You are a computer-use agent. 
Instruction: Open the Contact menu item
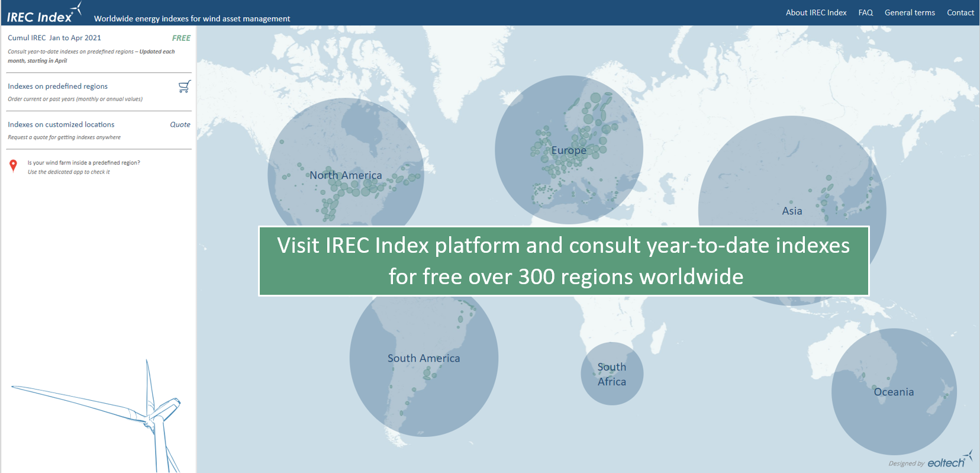pos(960,12)
